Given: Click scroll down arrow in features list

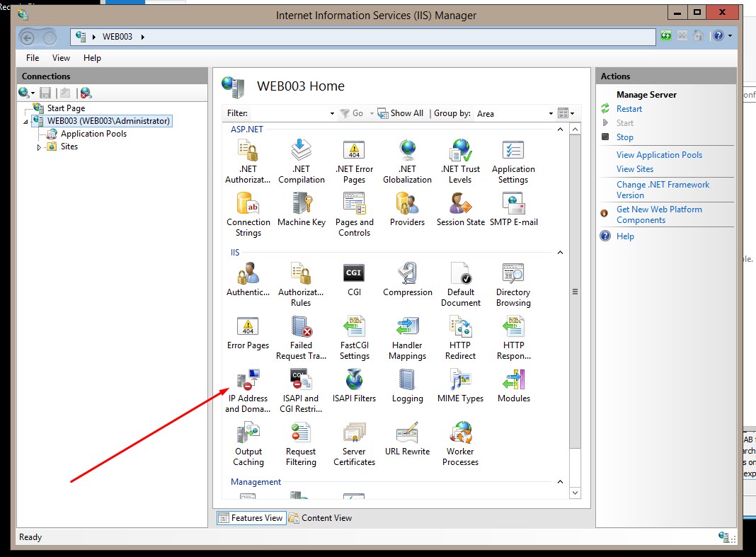Looking at the screenshot, I should click(575, 493).
